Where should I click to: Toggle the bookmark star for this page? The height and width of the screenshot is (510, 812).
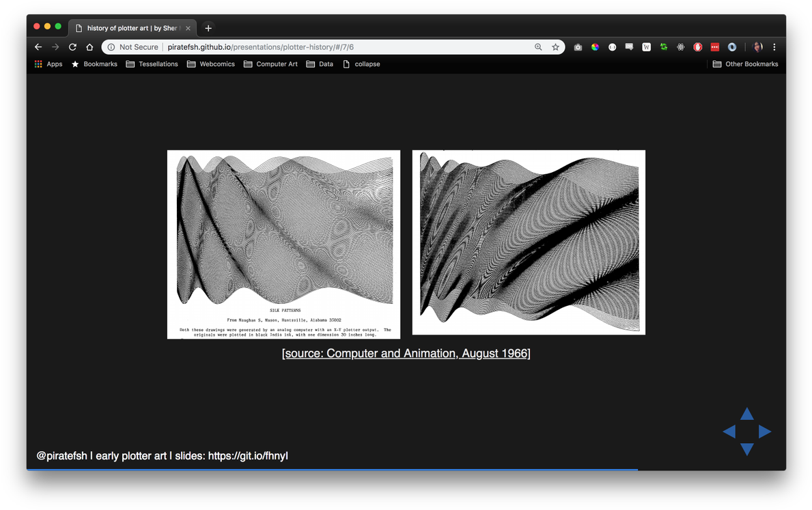pyautogui.click(x=555, y=47)
